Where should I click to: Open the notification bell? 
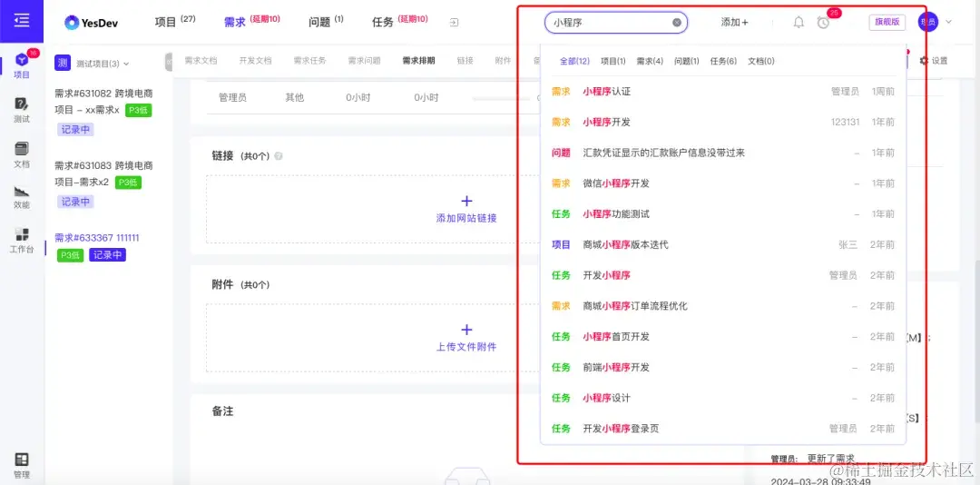click(799, 23)
